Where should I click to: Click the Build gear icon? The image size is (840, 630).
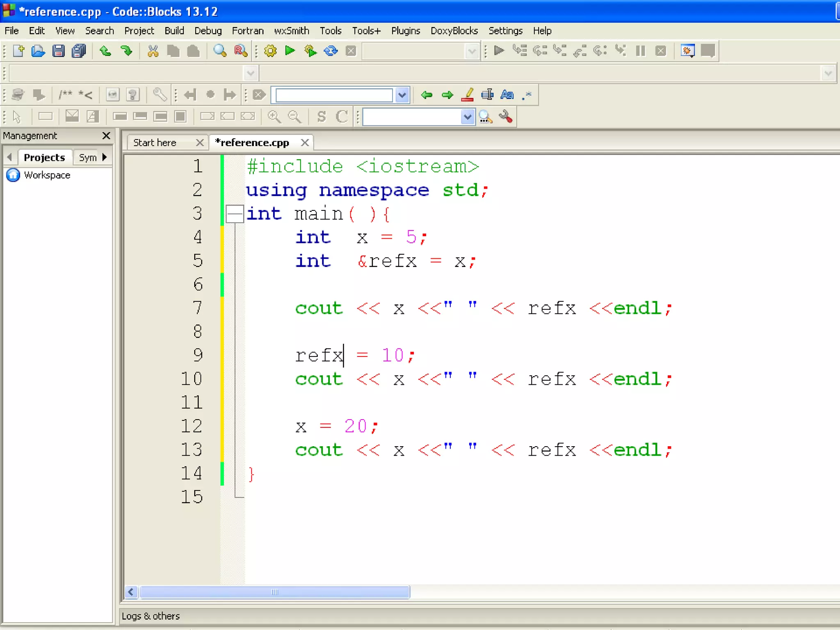point(270,51)
